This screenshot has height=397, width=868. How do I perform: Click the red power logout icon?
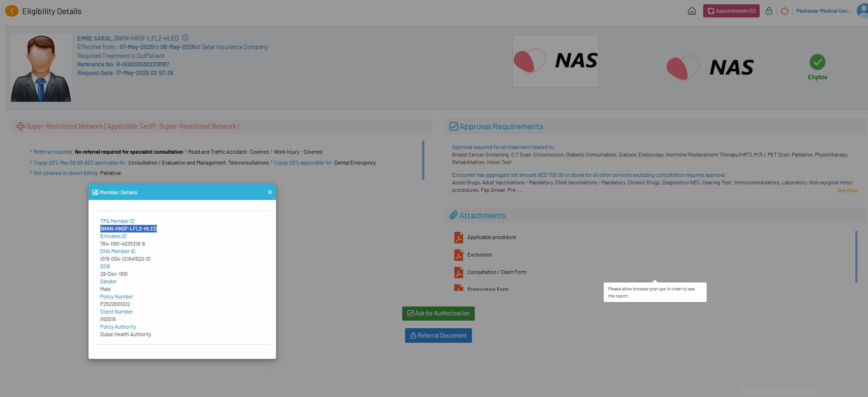[784, 11]
